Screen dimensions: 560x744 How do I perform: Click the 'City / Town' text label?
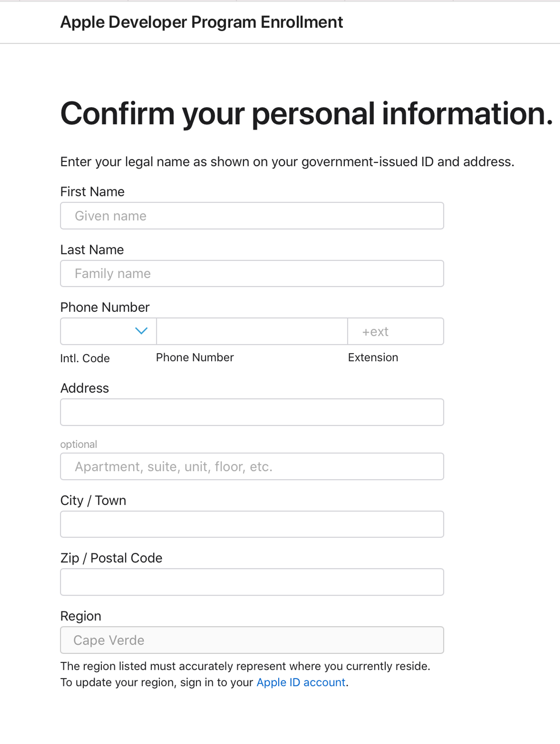(93, 500)
